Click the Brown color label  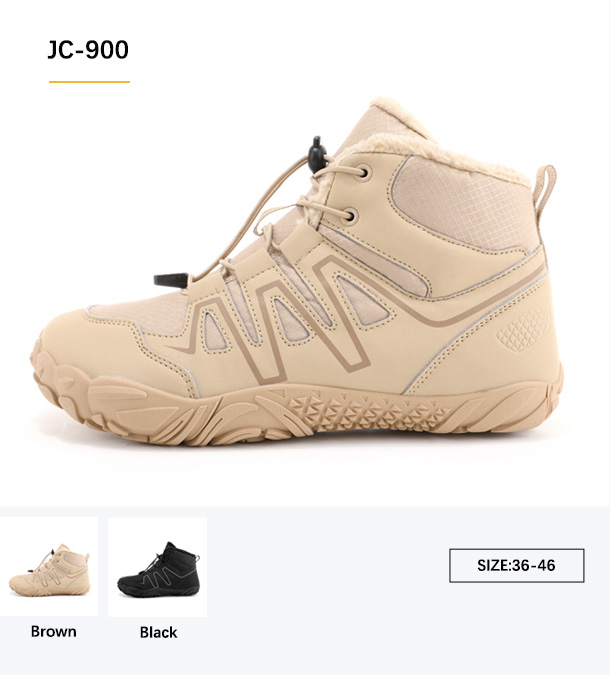[54, 632]
